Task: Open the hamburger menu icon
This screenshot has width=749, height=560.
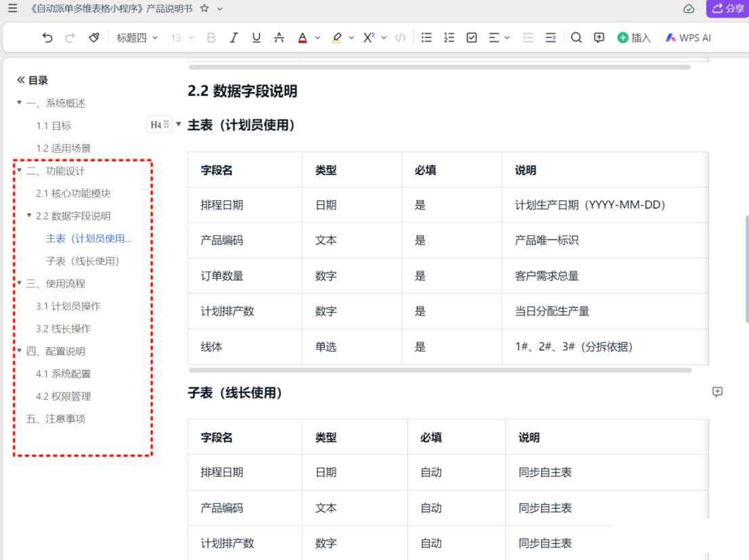Action: (12, 8)
